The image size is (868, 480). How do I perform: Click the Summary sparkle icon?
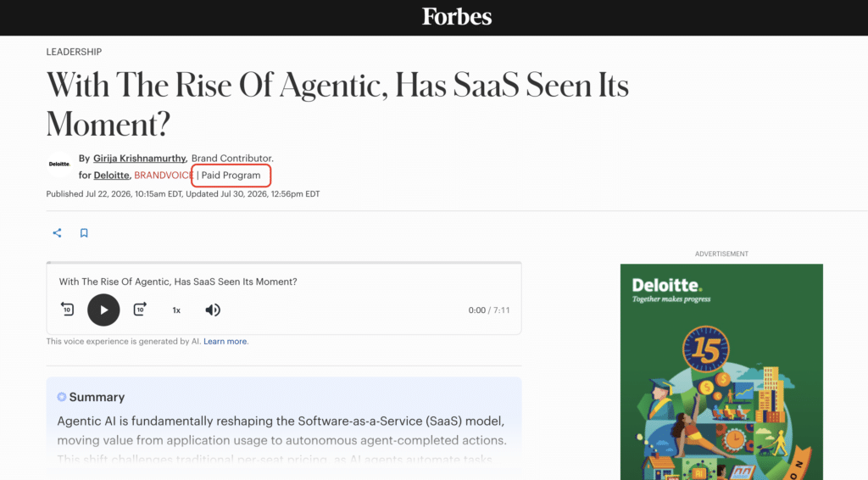[x=61, y=397]
